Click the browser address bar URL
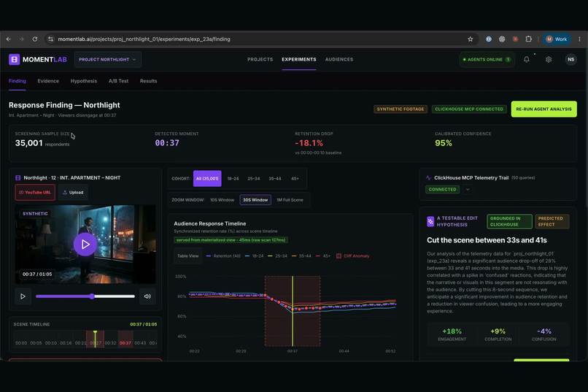This screenshot has width=588, height=392. click(144, 39)
